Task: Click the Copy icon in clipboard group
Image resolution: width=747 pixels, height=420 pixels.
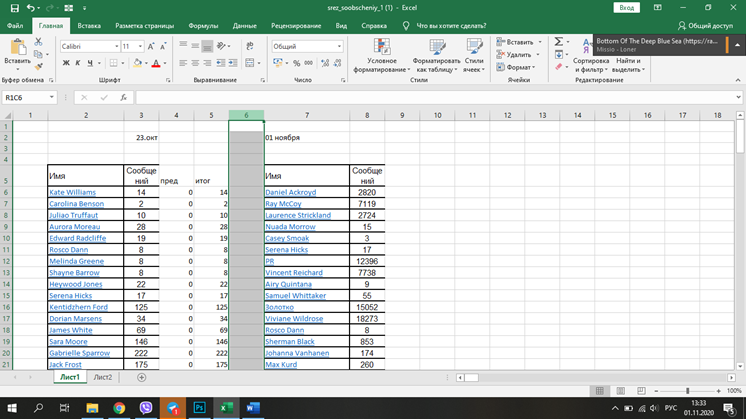Action: 38,54
